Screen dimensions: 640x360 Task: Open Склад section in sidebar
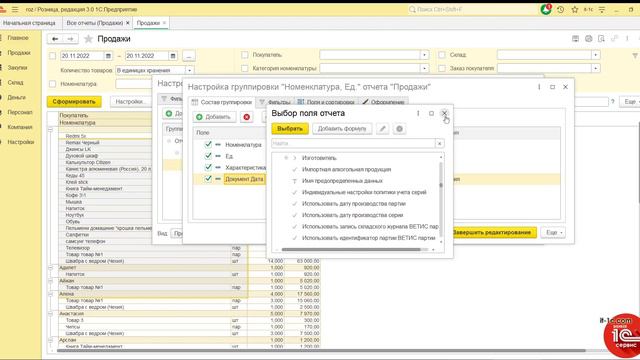(15, 82)
